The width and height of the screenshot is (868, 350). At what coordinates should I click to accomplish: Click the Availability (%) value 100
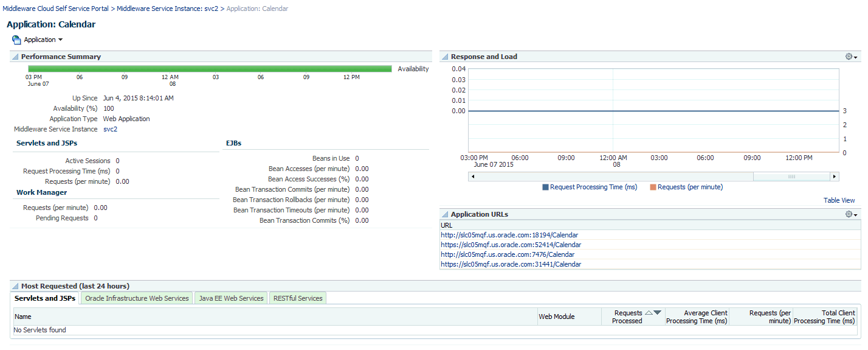(109, 108)
